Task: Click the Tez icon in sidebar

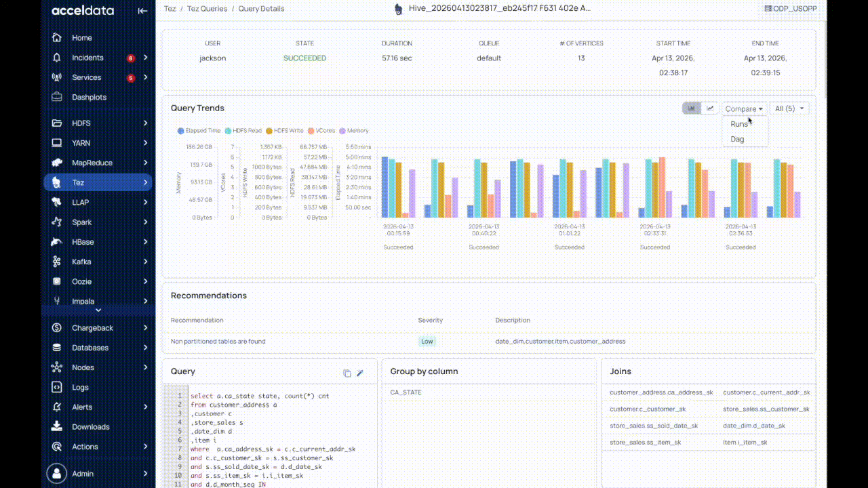Action: [x=57, y=182]
